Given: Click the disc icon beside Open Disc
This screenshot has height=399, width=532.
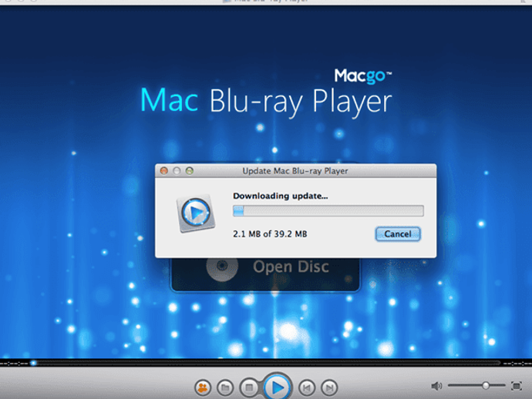Looking at the screenshot, I should tap(222, 267).
